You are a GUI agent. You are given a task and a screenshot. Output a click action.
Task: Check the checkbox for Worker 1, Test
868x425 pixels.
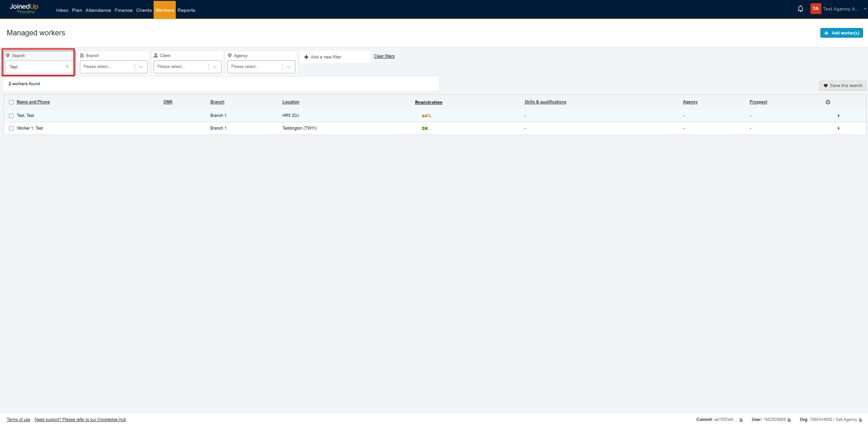[x=11, y=128]
